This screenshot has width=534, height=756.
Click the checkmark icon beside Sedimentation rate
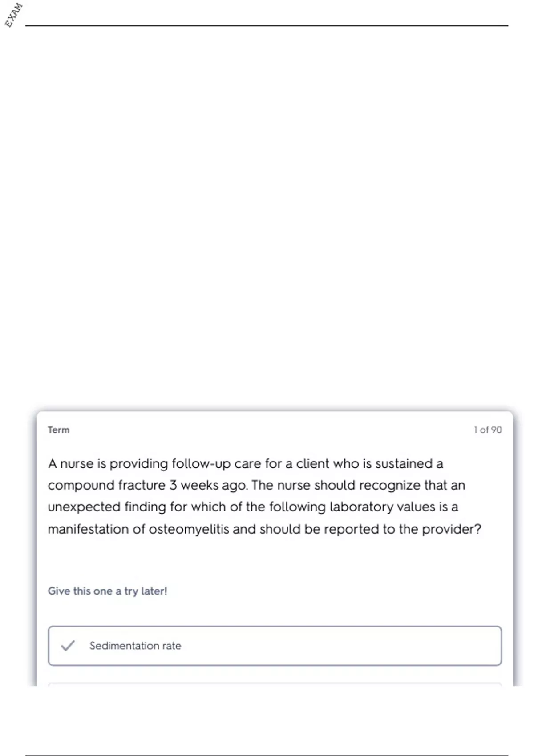click(x=68, y=646)
